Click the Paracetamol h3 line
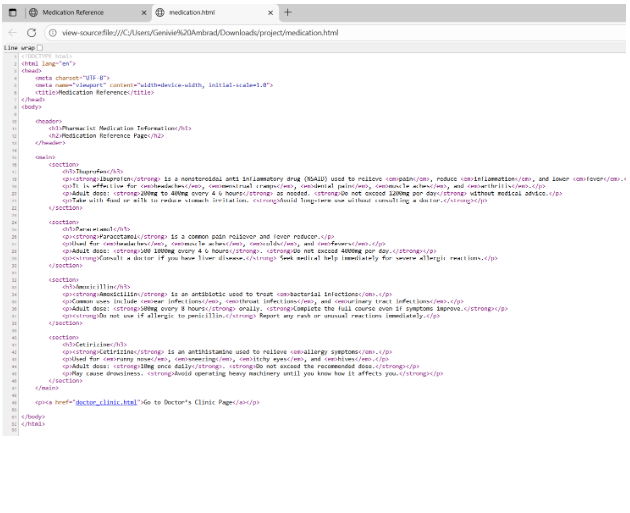Screen dimensions: 630x513 point(96,229)
